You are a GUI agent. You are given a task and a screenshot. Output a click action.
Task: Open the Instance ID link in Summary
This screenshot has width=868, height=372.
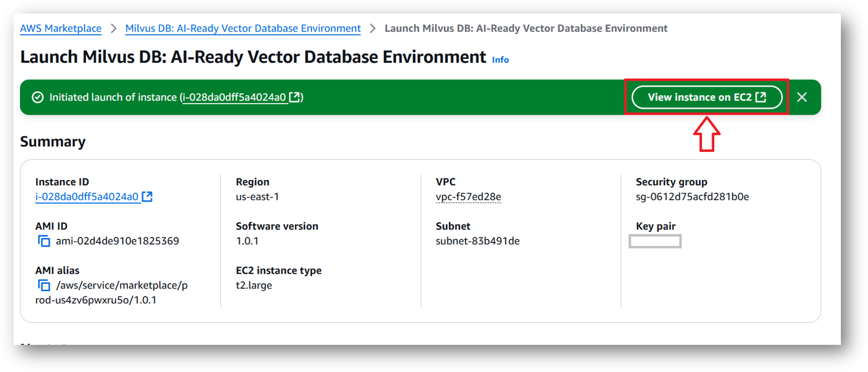tap(87, 197)
